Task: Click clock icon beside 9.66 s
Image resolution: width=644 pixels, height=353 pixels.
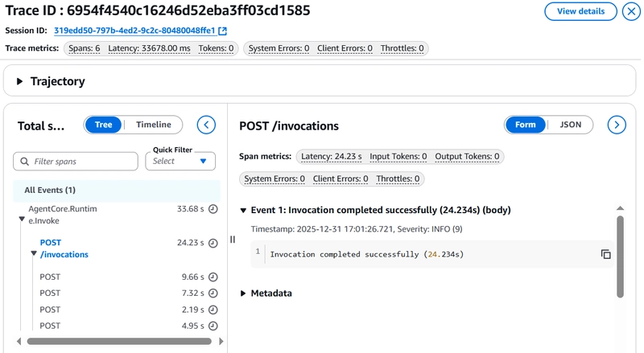Action: 213,277
